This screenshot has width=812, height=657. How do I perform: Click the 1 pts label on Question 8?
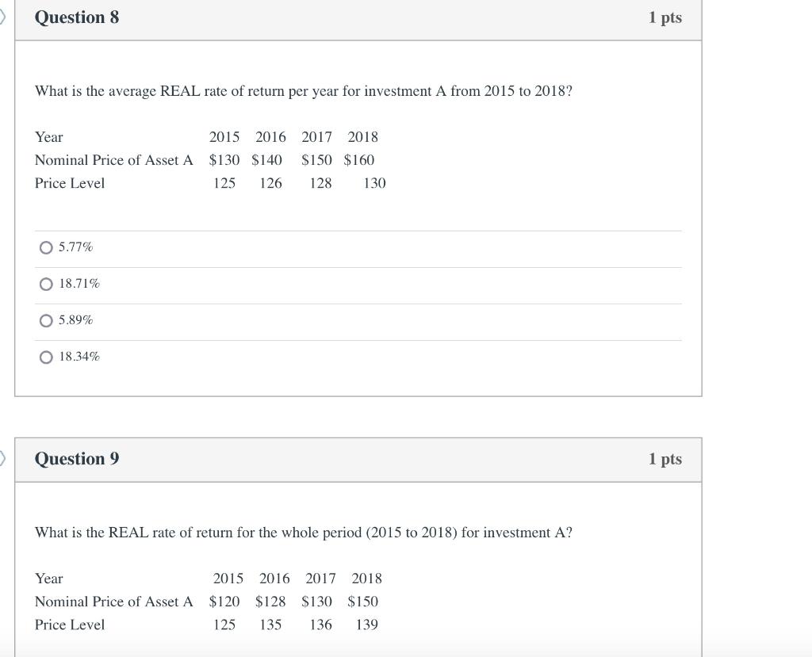tap(665, 17)
